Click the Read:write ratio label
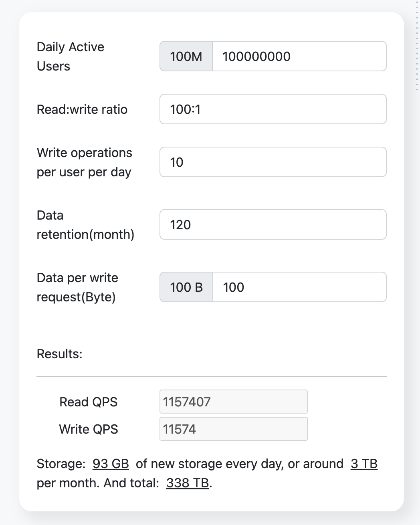This screenshot has width=420, height=525. [x=82, y=109]
